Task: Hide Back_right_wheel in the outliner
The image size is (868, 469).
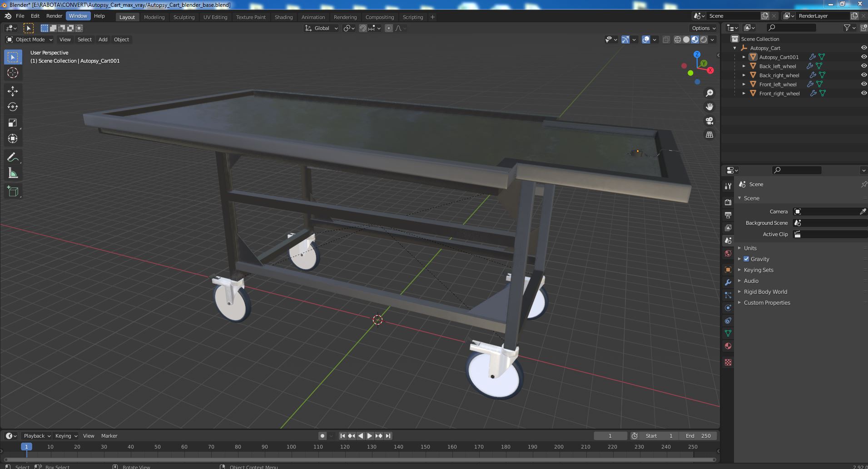Action: tap(863, 75)
